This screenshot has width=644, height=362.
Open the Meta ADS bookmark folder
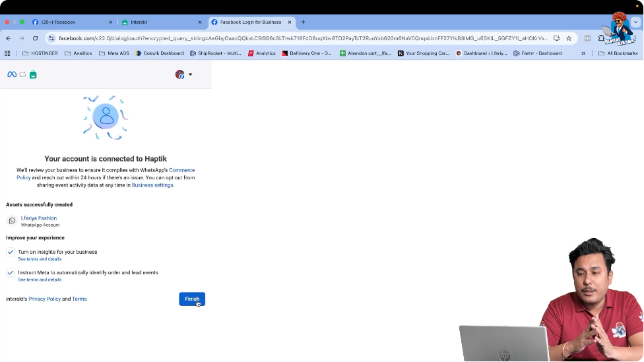coord(113,53)
